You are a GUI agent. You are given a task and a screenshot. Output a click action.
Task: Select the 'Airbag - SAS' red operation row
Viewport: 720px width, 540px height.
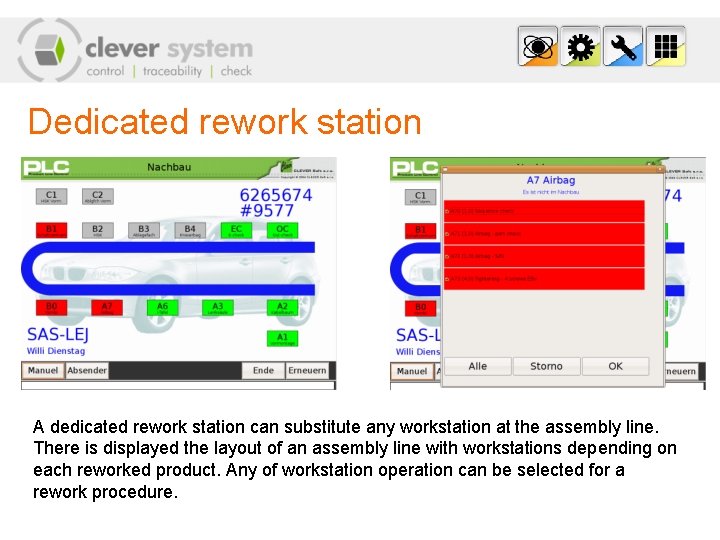pyautogui.click(x=544, y=256)
